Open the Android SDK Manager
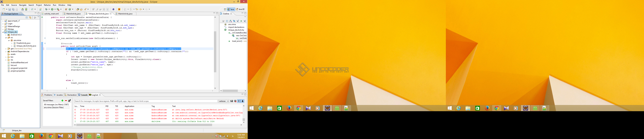Viewport: 644px width, 139px height. tap(22, 9)
